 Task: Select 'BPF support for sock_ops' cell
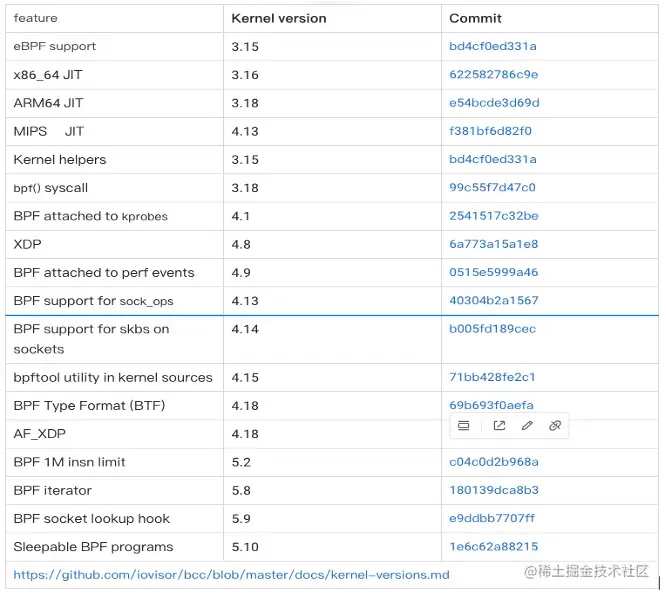114,301
